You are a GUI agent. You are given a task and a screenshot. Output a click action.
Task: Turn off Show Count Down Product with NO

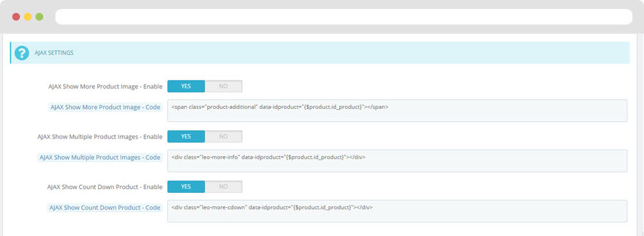pos(223,186)
